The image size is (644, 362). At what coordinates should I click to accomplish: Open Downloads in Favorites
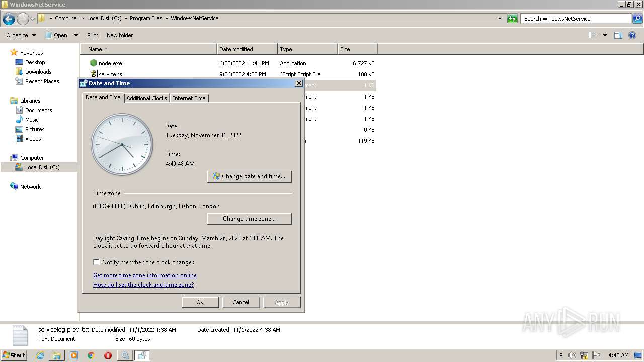38,72
